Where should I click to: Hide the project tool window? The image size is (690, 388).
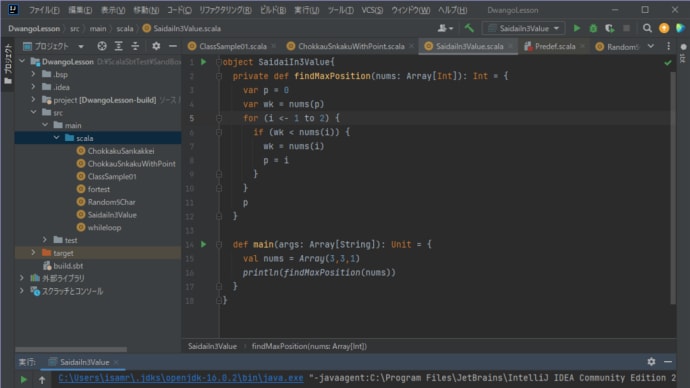click(173, 46)
